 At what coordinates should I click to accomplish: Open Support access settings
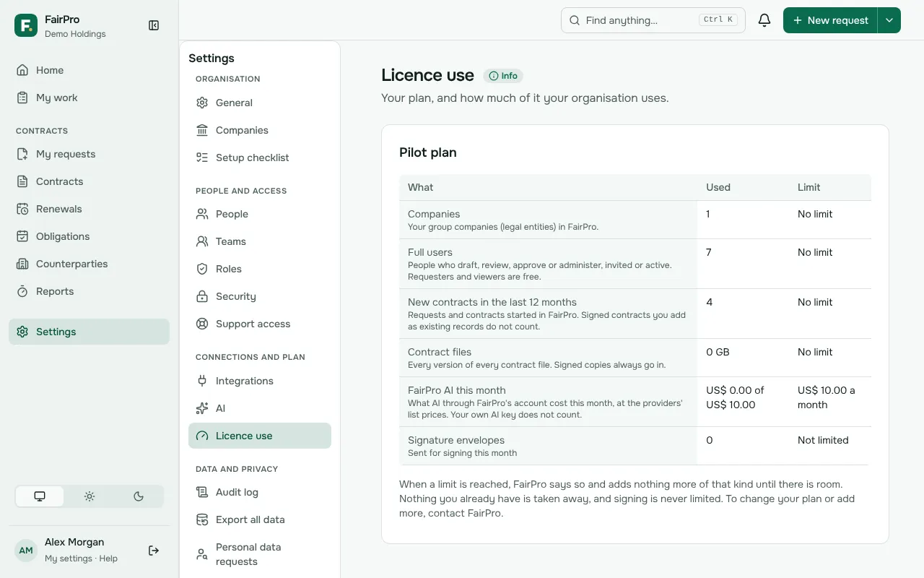click(260, 324)
